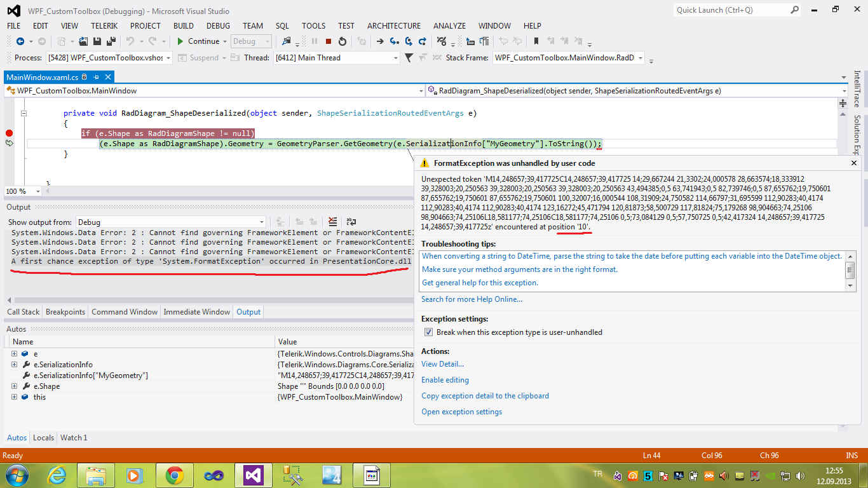The height and width of the screenshot is (488, 868).
Task: Collapse the RadDiagram_ShapeDeserialized method outline
Action: (x=24, y=114)
